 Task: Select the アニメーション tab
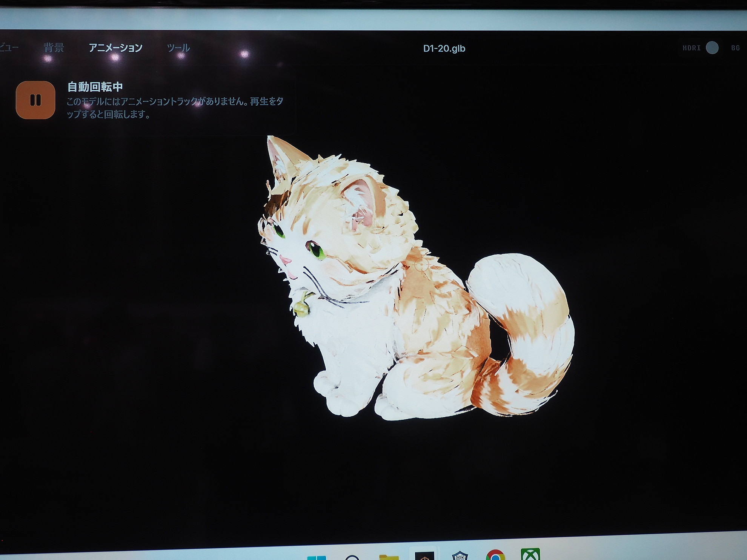point(115,48)
